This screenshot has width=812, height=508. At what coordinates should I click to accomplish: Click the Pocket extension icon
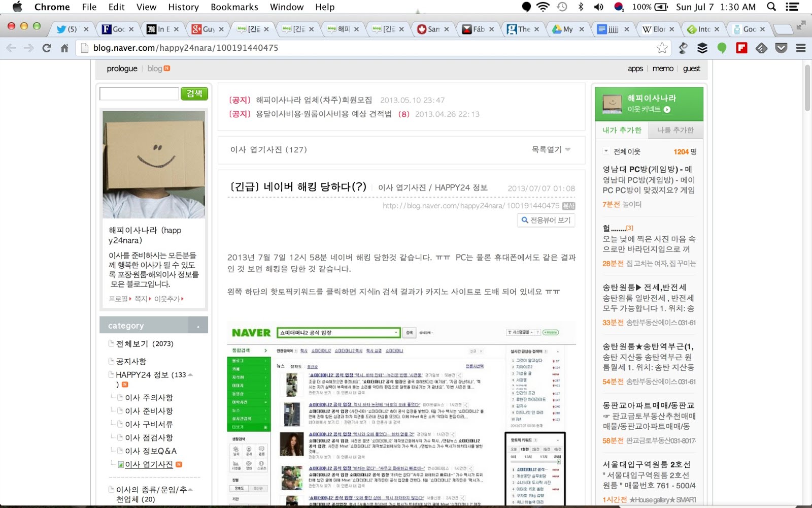coord(782,48)
